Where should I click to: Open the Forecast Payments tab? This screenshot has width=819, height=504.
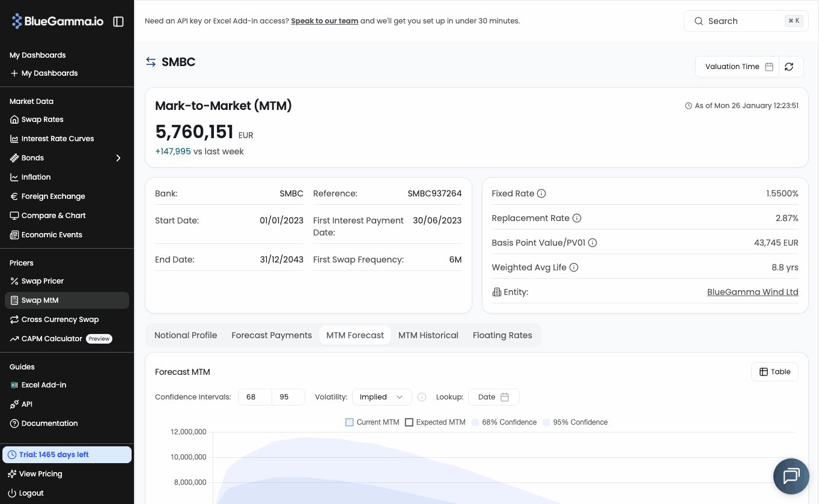(272, 335)
